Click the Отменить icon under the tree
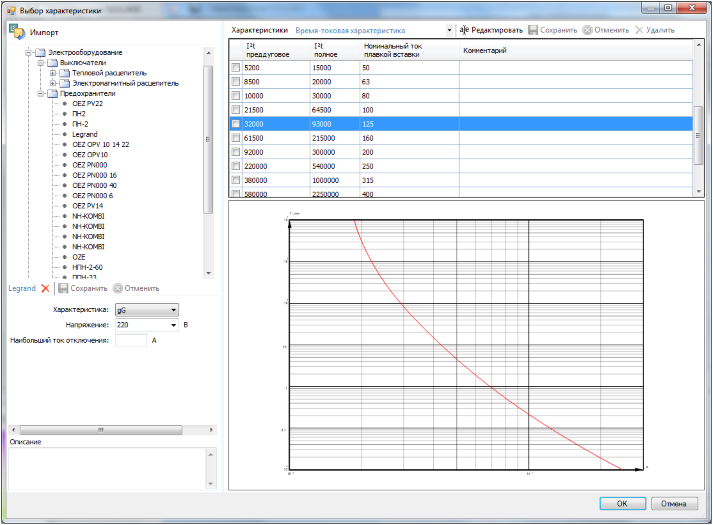 (118, 288)
